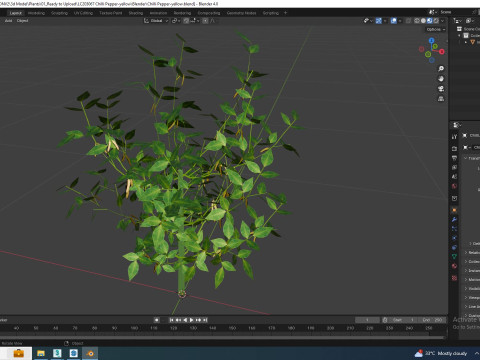Viewport: 480px width, 360px height.
Task: Click the red X axis on navigation gizmo
Action: click(x=442, y=52)
